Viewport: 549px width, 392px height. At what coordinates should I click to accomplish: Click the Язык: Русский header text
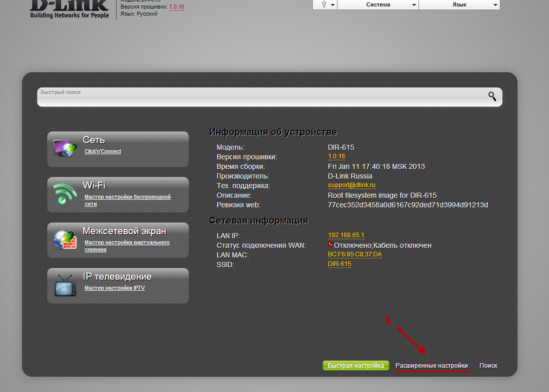click(139, 14)
